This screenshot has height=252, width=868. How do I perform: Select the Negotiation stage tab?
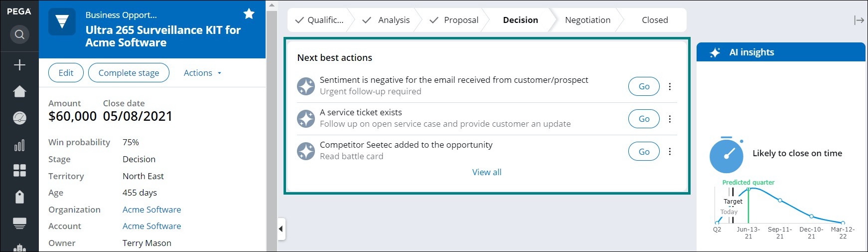[587, 20]
